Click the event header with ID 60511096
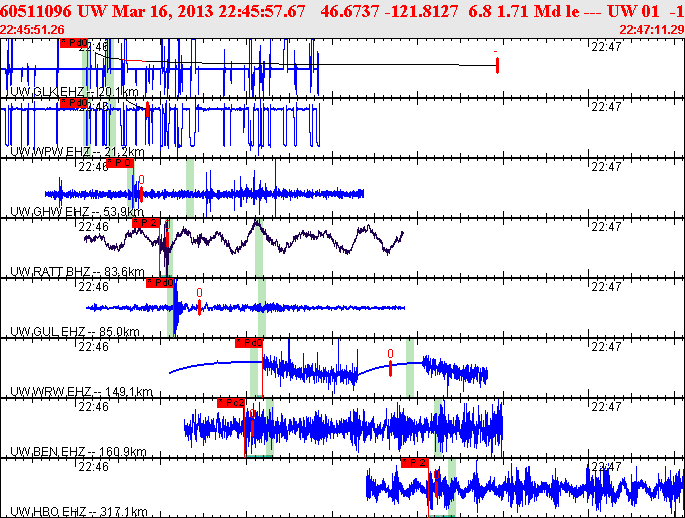Image resolution: width=685 pixels, height=518 pixels. 342,10
